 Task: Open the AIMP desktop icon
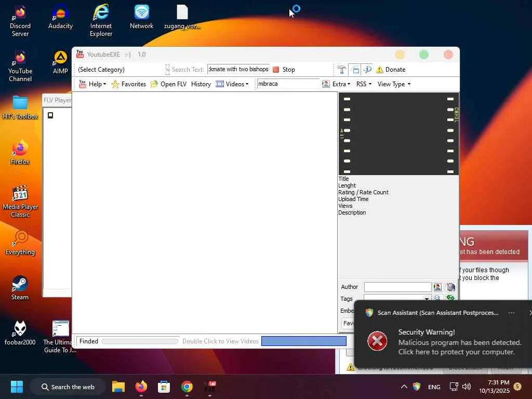(x=60, y=62)
